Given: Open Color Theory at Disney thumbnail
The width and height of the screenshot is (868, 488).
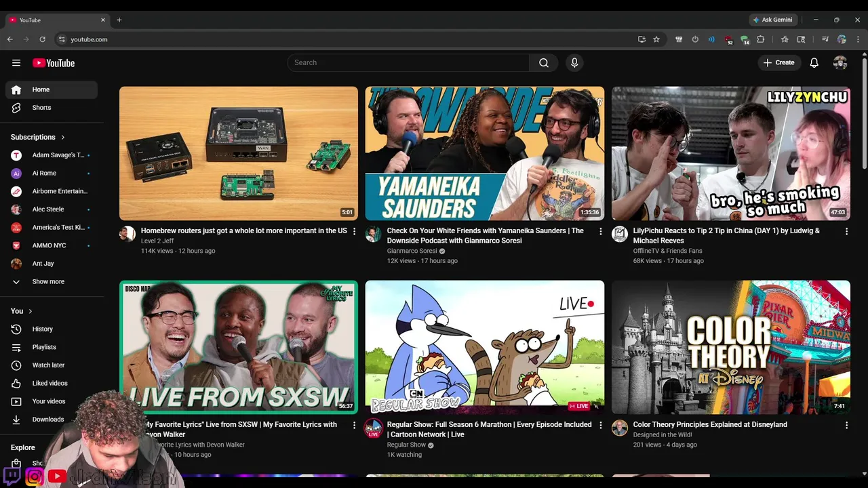Looking at the screenshot, I should pyautogui.click(x=731, y=347).
